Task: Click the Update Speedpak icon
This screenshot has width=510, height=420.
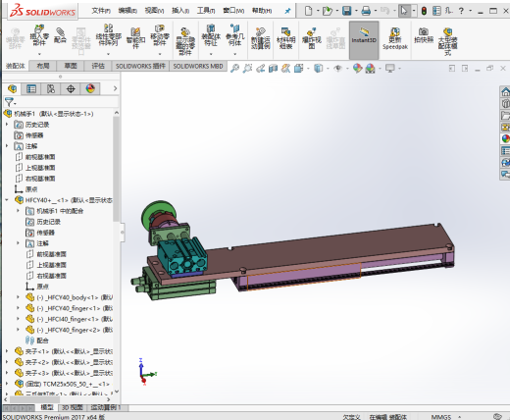Action: click(x=395, y=38)
